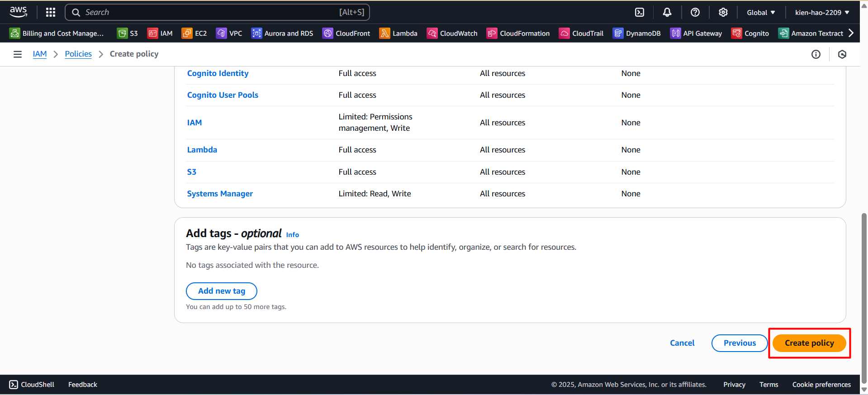Go to the Policies breadcrumb

[x=78, y=54]
